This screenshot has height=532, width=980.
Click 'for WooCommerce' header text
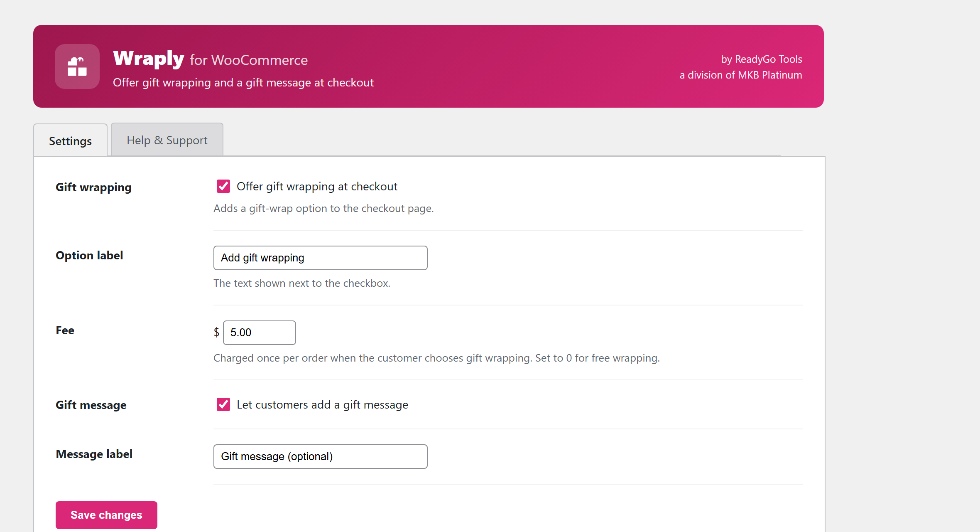pyautogui.click(x=249, y=60)
